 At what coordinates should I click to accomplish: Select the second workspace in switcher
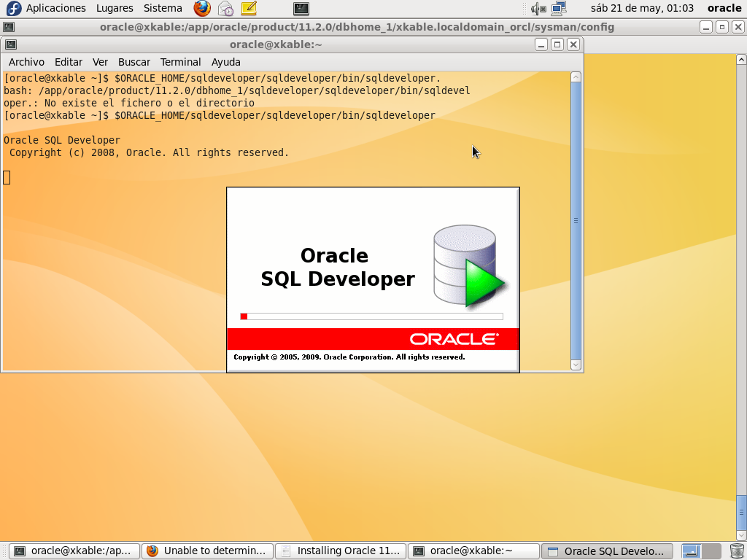click(711, 551)
